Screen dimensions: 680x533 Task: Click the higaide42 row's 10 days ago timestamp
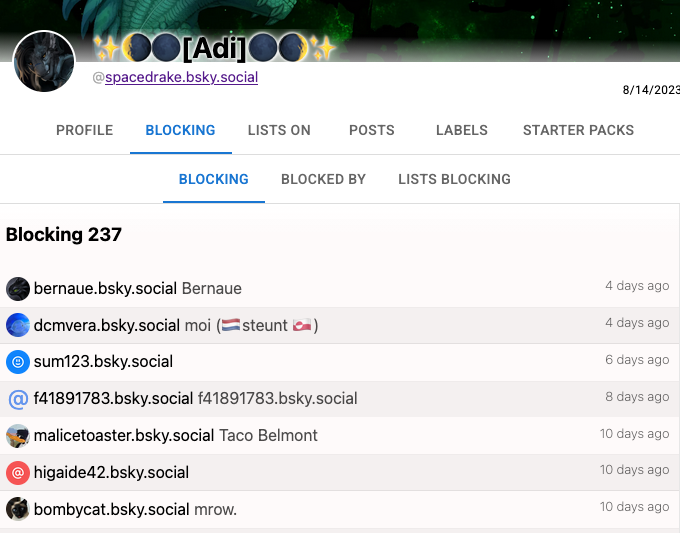tap(634, 470)
